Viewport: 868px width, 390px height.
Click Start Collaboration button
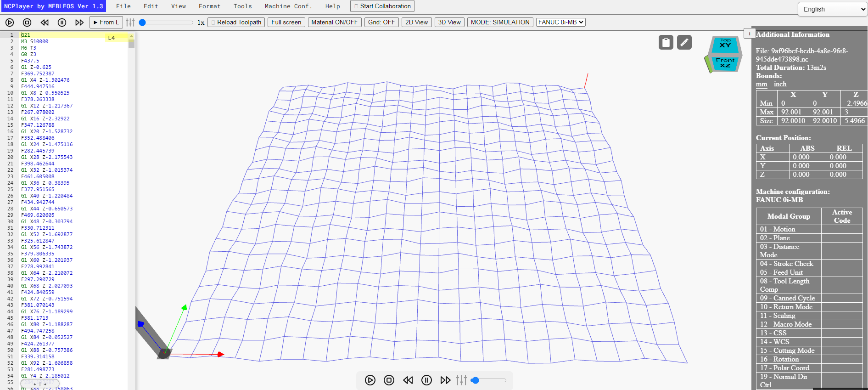click(382, 6)
